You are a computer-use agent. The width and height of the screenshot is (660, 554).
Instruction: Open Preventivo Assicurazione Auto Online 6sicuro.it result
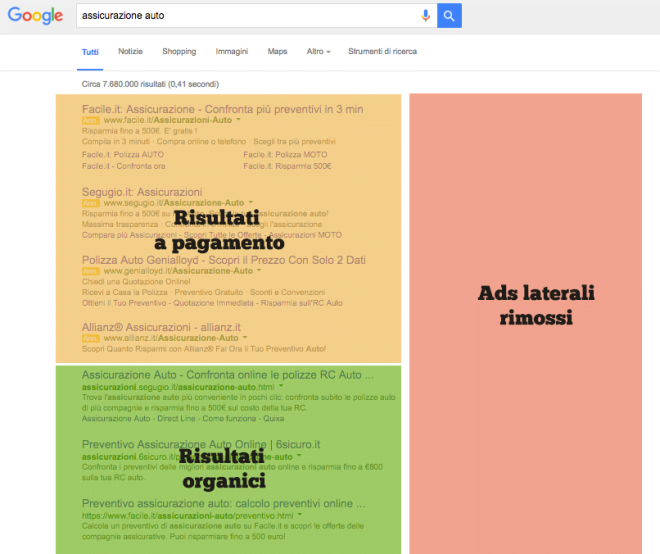(201, 444)
